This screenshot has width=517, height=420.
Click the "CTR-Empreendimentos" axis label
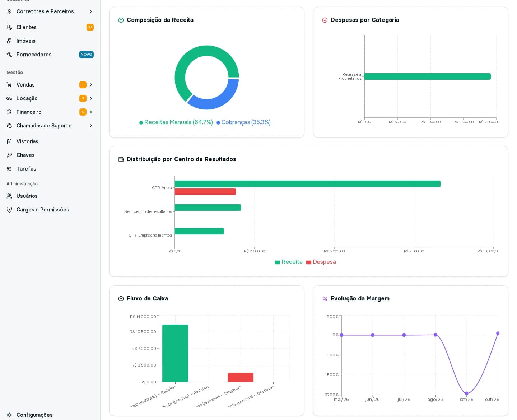[150, 235]
